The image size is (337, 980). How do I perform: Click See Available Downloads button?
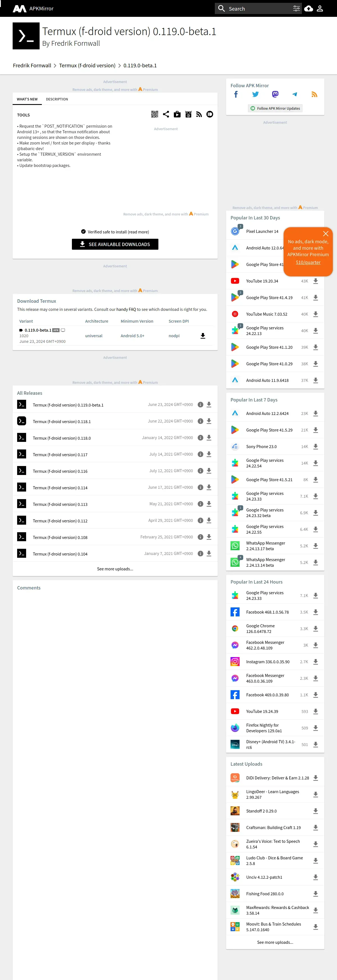click(x=115, y=244)
